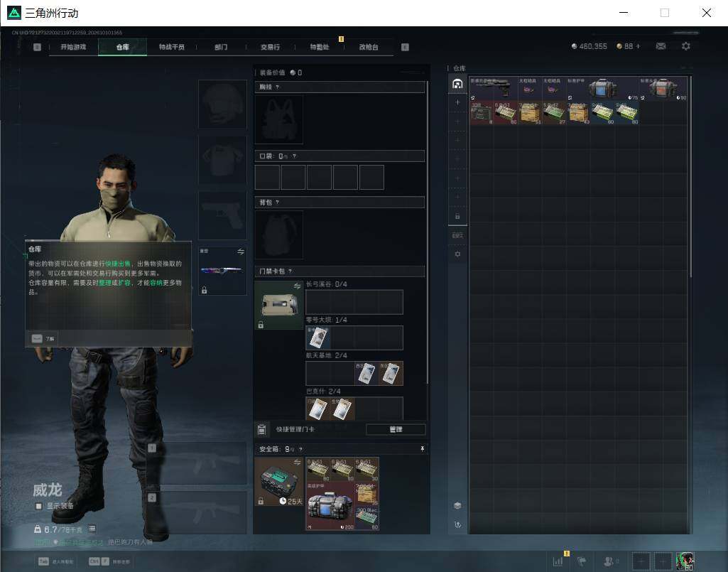Open the warehouse sidebar gear icon

click(x=457, y=254)
